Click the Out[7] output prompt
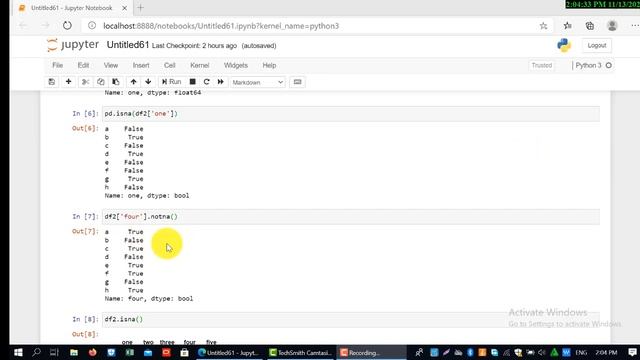The image size is (640, 360). [85, 231]
